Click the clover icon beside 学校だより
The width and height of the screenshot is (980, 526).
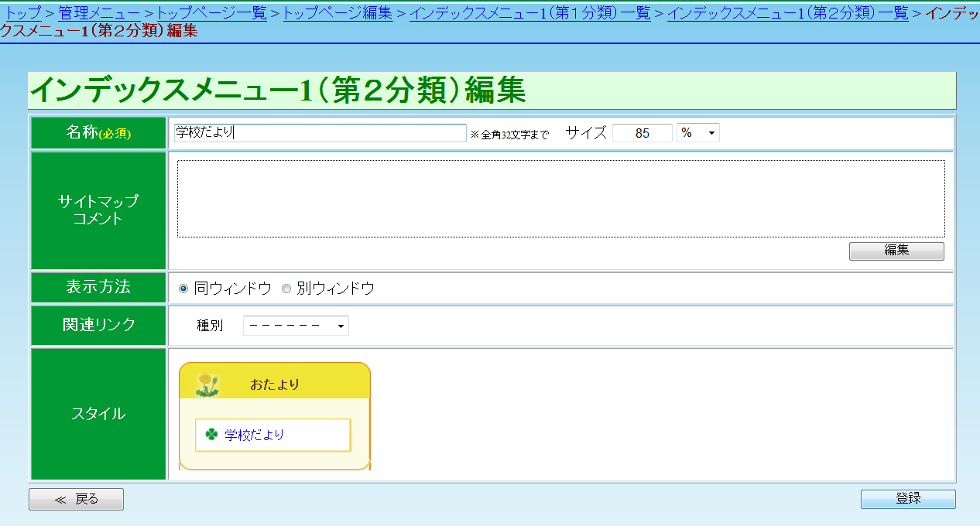pos(211,435)
